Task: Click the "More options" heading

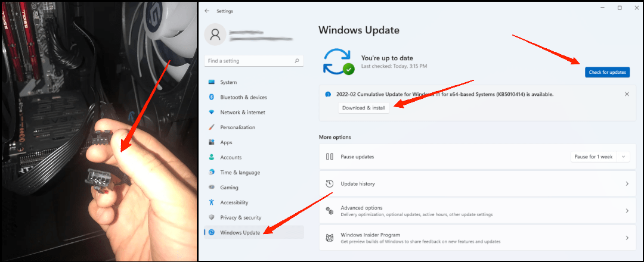Action: (x=335, y=137)
